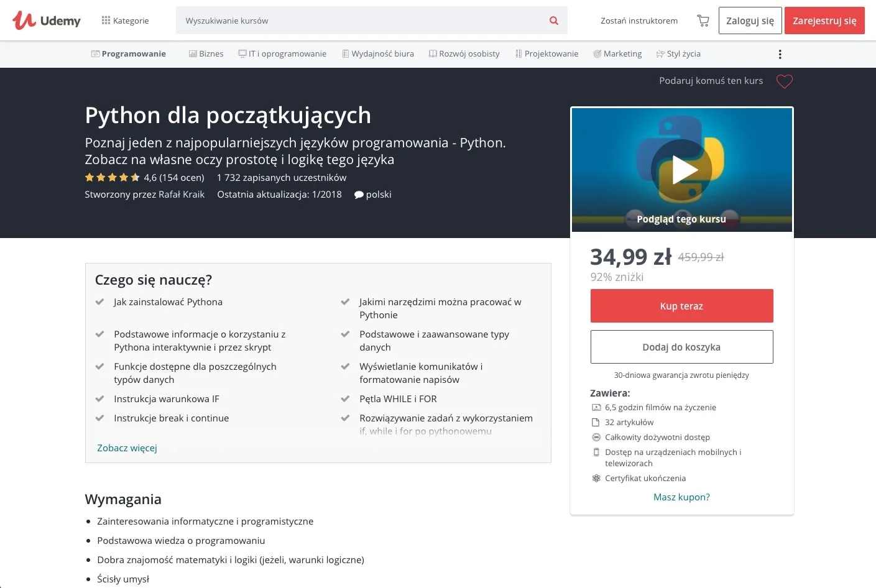The height and width of the screenshot is (588, 876).
Task: Select Projektowanie category
Action: click(546, 54)
